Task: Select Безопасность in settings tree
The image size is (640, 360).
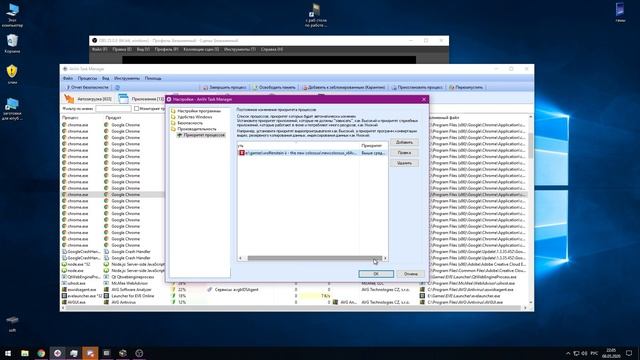Action: tap(190, 123)
